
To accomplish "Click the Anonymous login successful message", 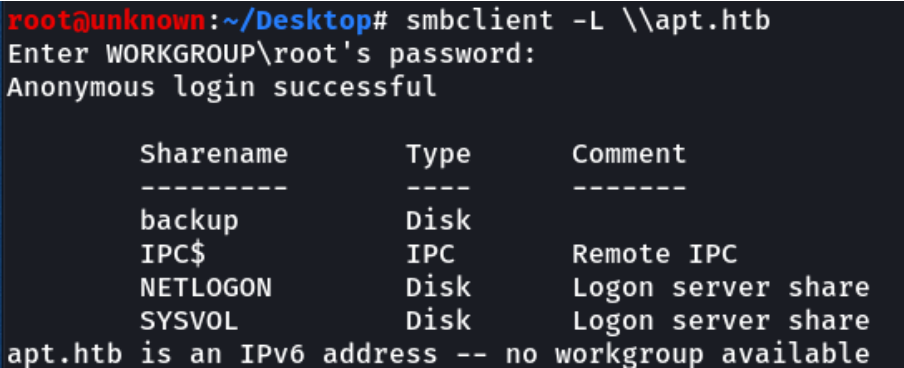I will click(222, 88).
